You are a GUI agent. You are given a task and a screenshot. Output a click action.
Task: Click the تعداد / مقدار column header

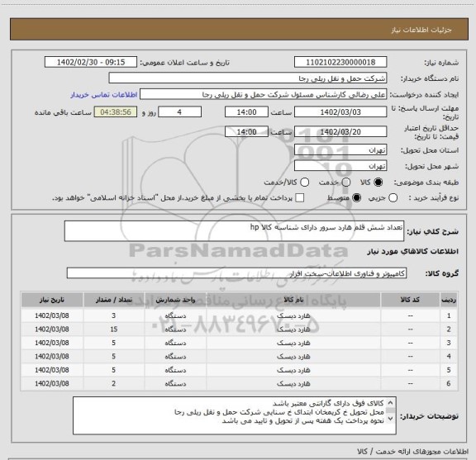[114, 300]
